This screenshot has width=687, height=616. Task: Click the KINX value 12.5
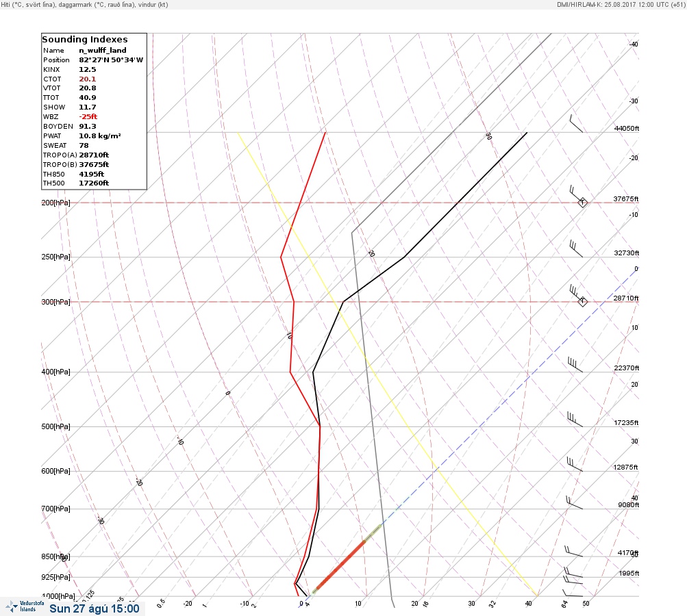87,70
